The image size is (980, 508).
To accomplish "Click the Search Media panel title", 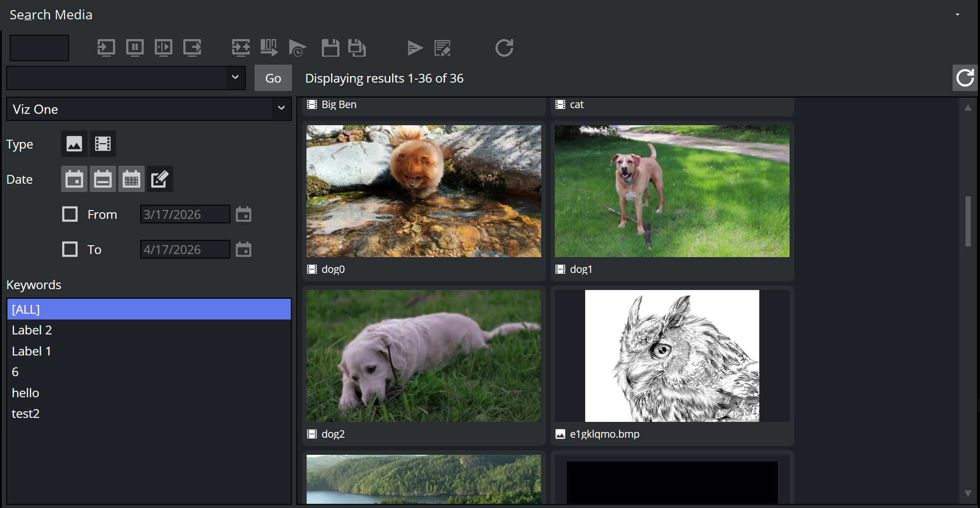I will (51, 15).
